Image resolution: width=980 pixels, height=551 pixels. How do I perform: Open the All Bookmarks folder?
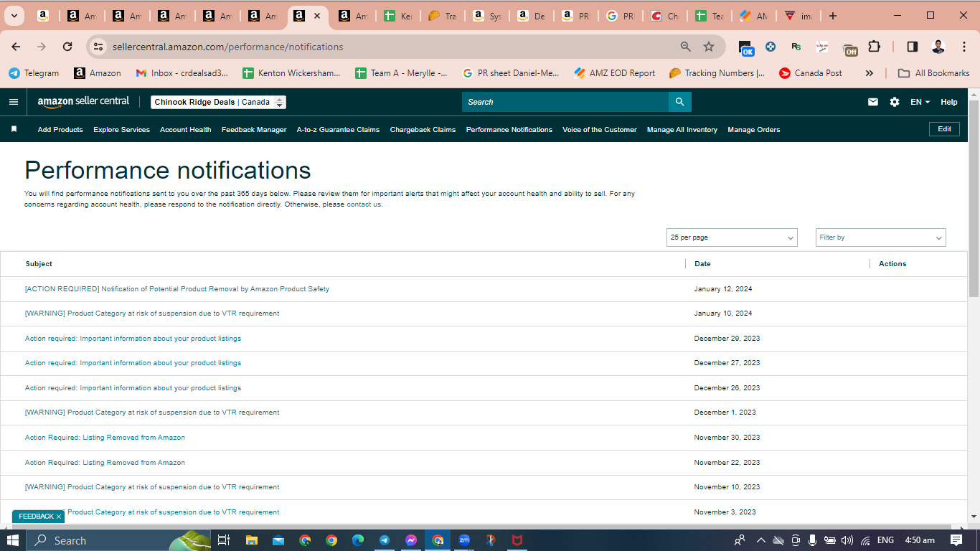click(x=934, y=73)
